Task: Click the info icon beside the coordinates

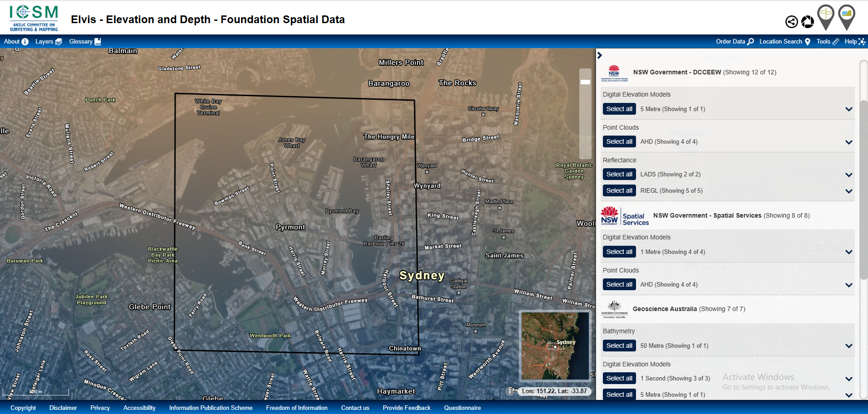Action: click(510, 391)
